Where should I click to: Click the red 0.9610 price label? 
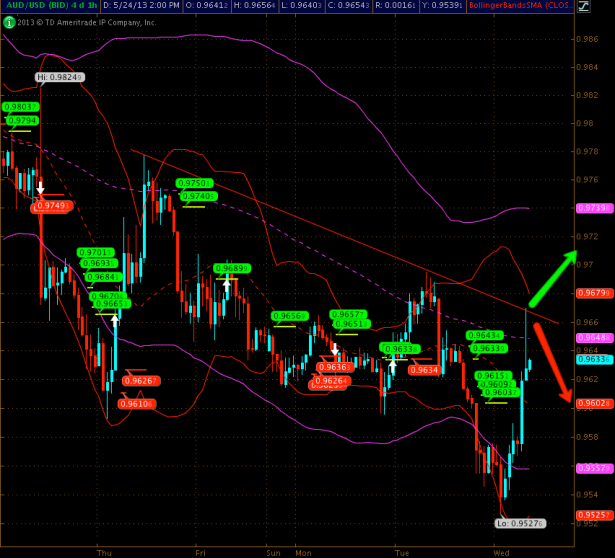(136, 404)
